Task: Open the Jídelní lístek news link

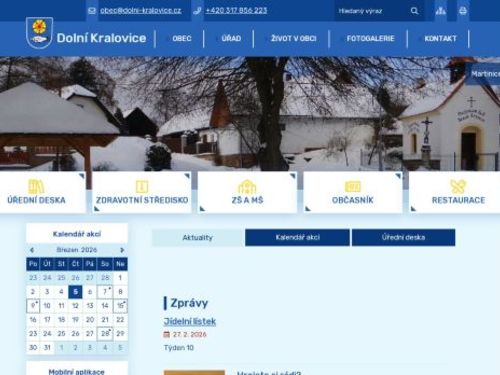Action: click(x=190, y=322)
